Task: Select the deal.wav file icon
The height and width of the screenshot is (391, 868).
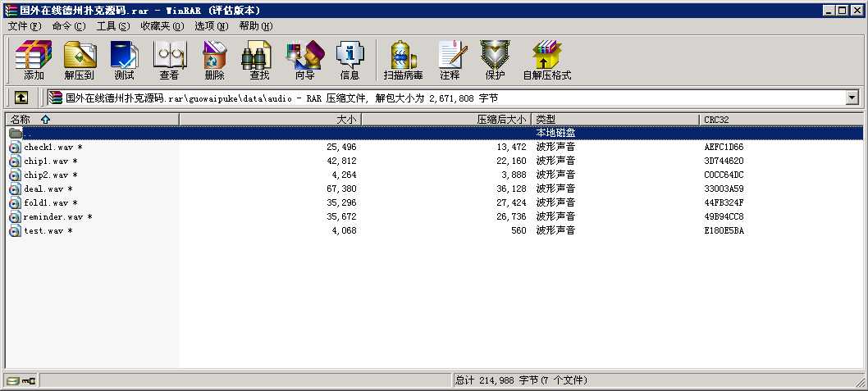Action: 16,189
